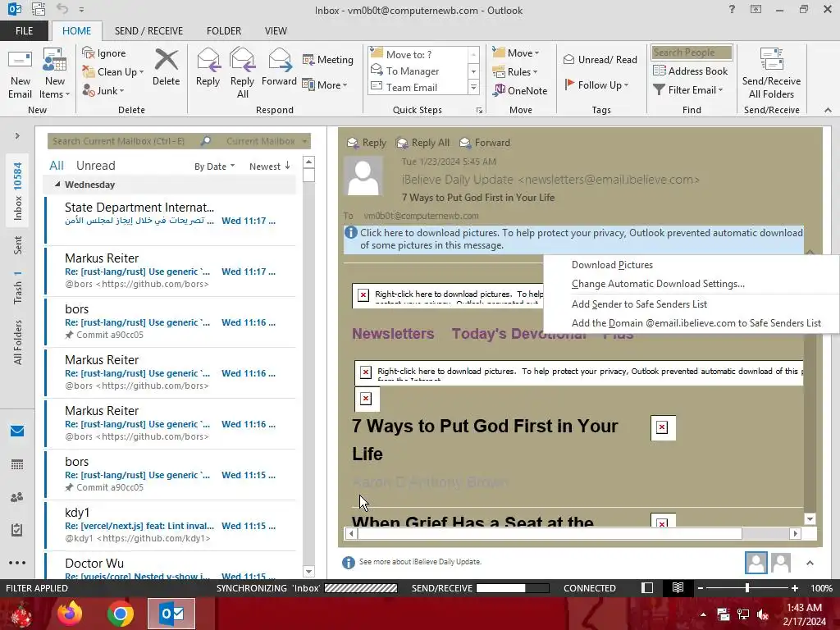Switch to the VIEW tab
840x630 pixels.
[x=276, y=31]
